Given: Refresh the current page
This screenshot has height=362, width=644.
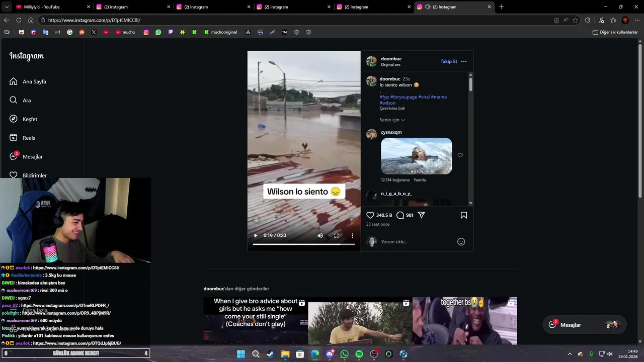Looking at the screenshot, I should coord(19,20).
